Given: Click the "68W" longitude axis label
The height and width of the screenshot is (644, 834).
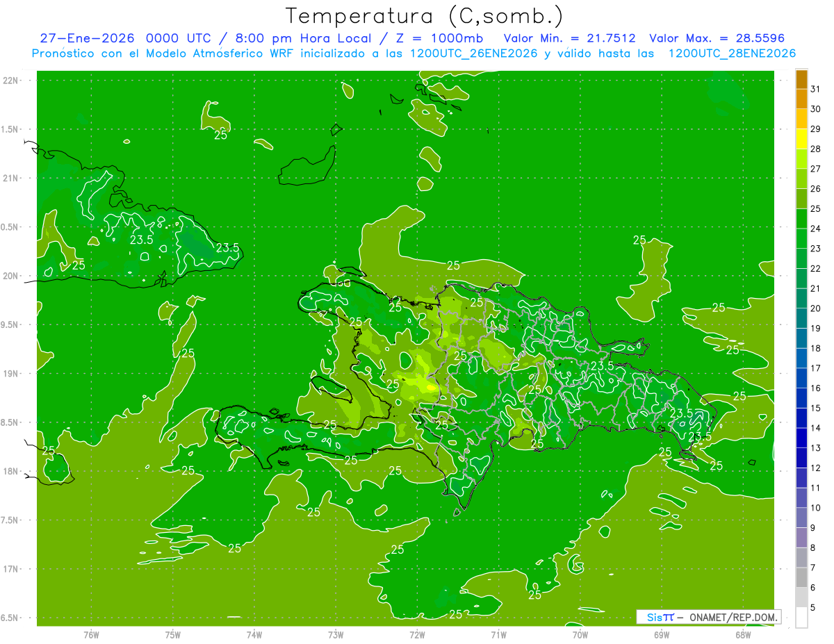Looking at the screenshot, I should coord(743,635).
